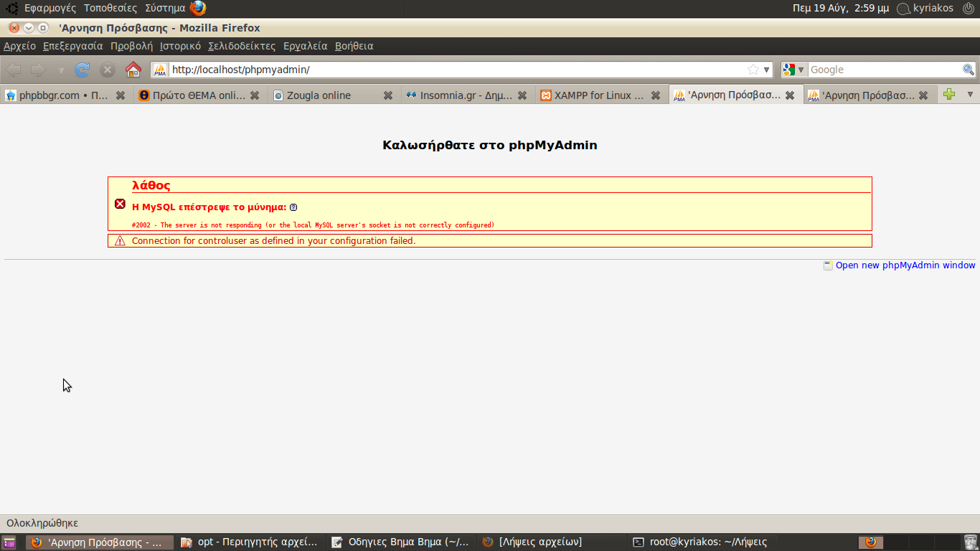Switch to the Insomnia.gr tab
Image resolution: width=980 pixels, height=551 pixels.
[468, 95]
